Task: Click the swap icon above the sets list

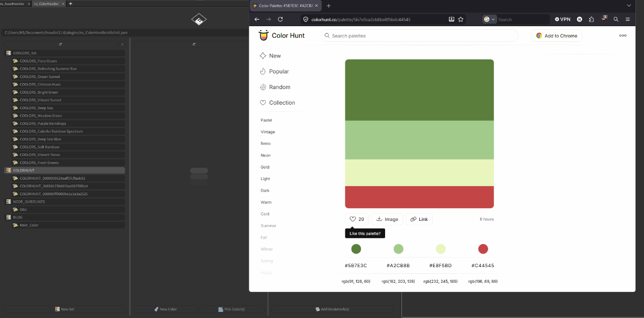Action: (x=60, y=44)
